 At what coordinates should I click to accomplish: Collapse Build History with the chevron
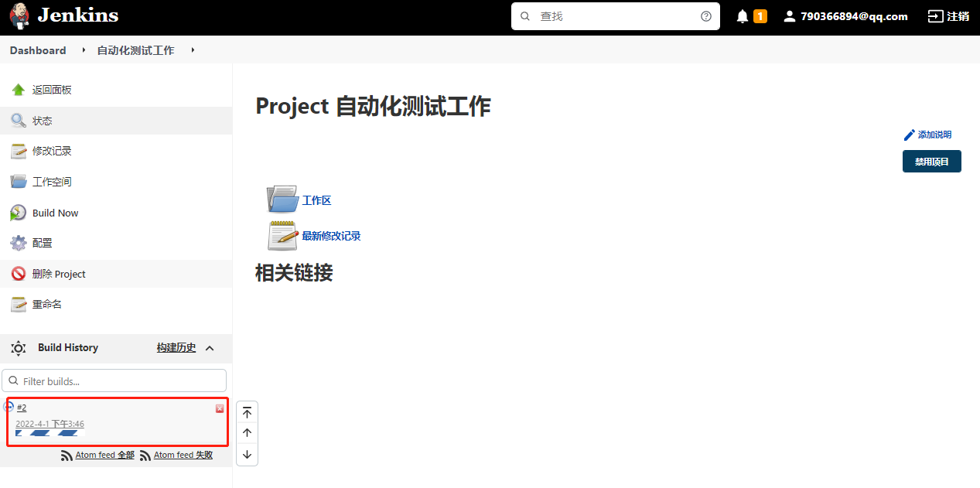pyautogui.click(x=210, y=348)
